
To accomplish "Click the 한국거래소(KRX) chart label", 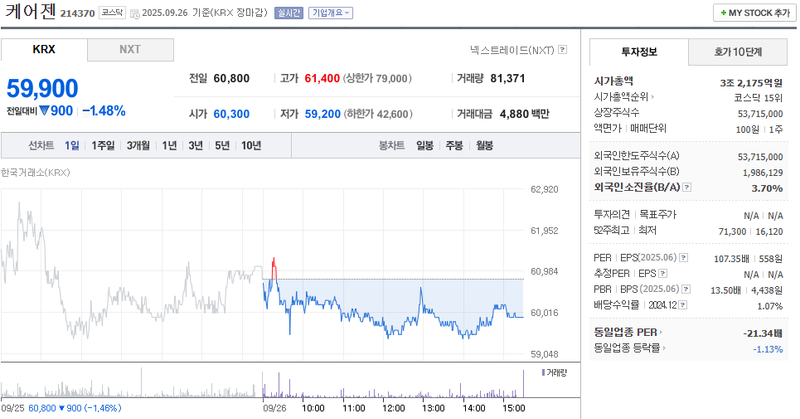I will (35, 172).
